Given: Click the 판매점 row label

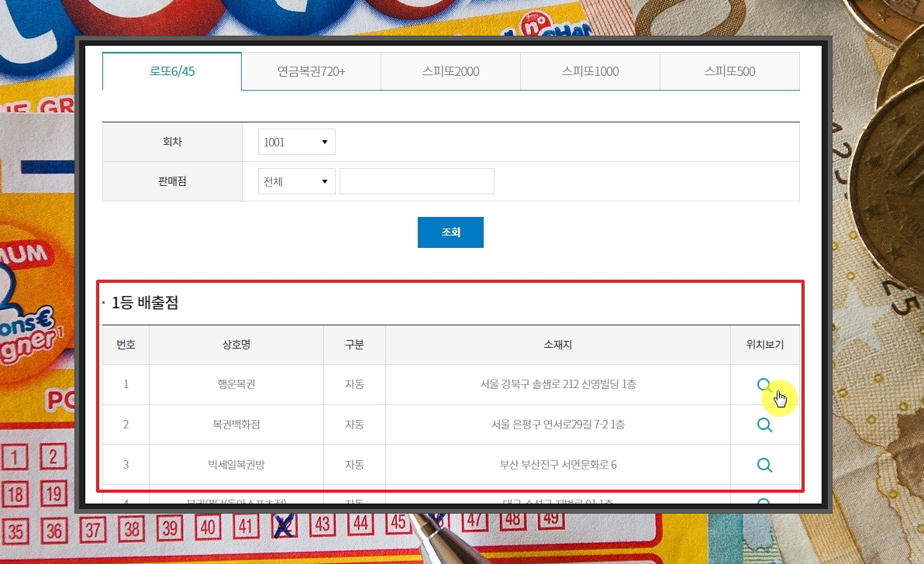Looking at the screenshot, I should 172,181.
